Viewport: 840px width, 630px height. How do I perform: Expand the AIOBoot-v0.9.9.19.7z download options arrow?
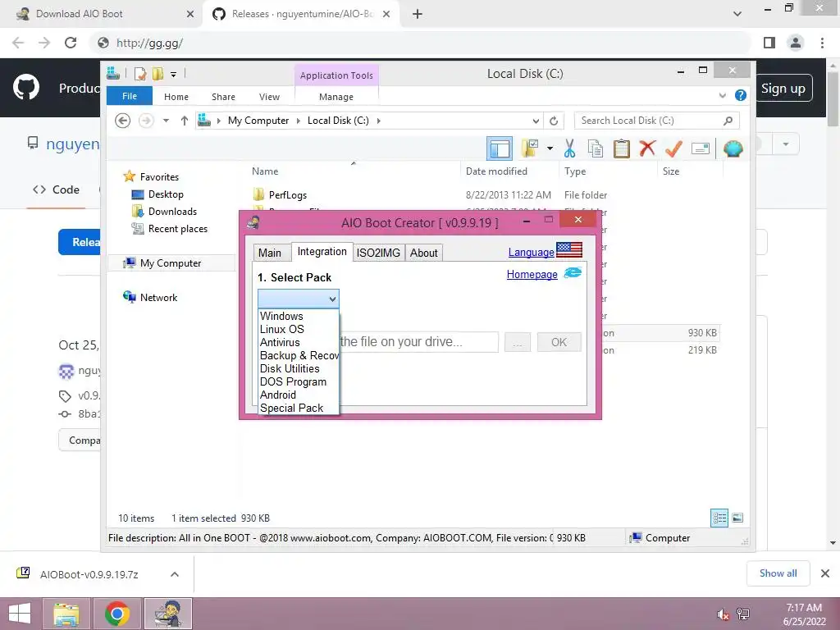(174, 574)
